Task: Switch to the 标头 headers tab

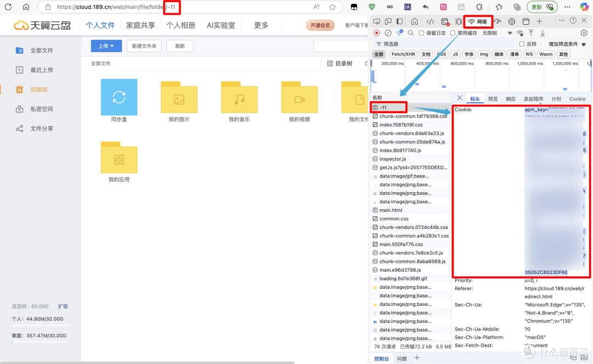Action: (475, 99)
